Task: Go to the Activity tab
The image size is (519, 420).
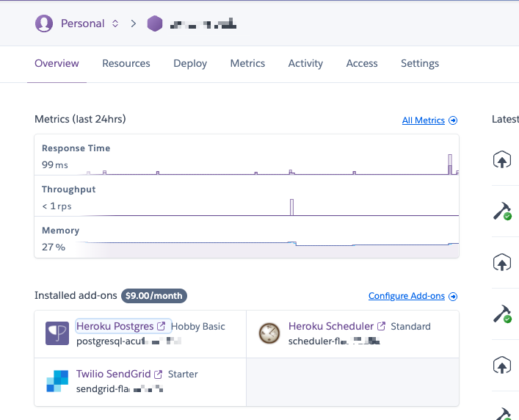Action: pyautogui.click(x=305, y=63)
